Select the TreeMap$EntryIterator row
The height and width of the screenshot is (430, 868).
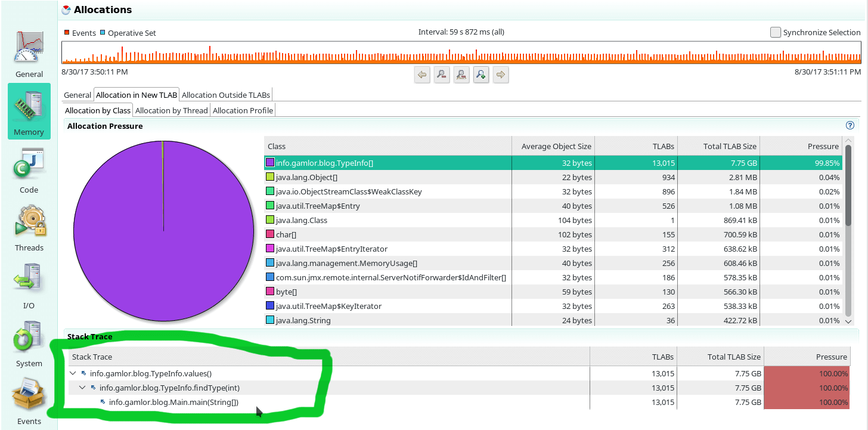click(553, 249)
